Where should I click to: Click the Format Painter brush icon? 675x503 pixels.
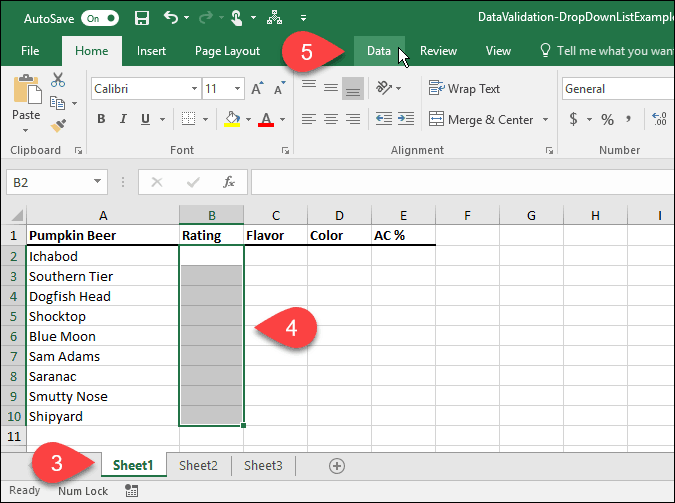(x=58, y=125)
